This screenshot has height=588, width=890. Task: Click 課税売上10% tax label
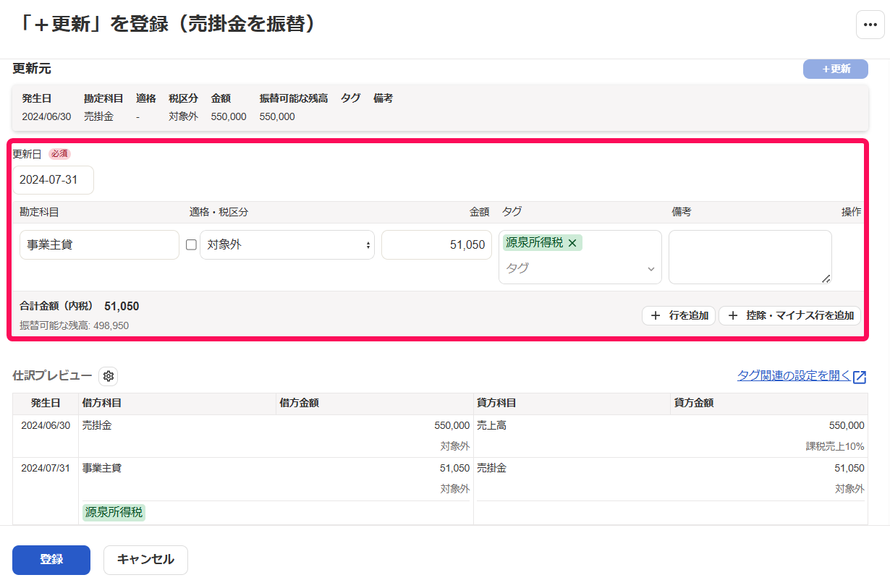click(835, 446)
